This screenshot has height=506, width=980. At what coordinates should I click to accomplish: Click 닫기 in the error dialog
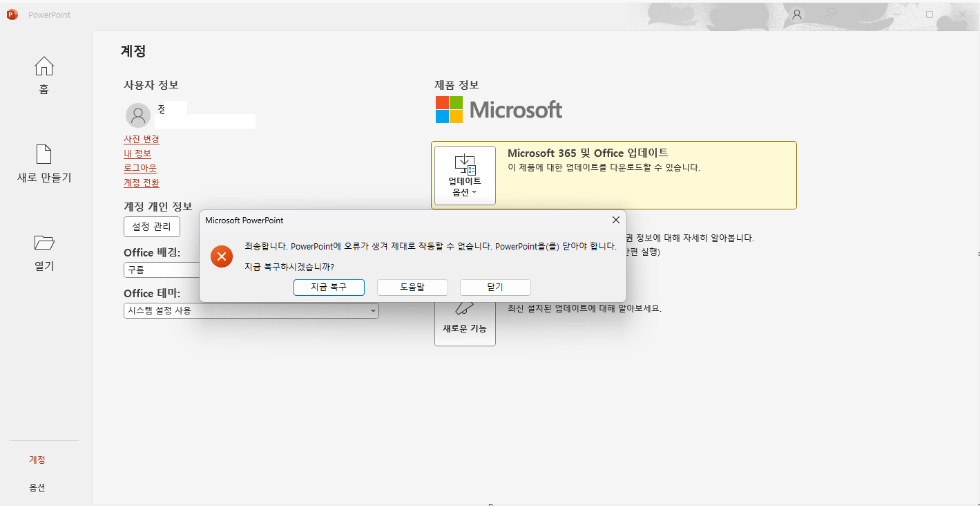pyautogui.click(x=495, y=288)
